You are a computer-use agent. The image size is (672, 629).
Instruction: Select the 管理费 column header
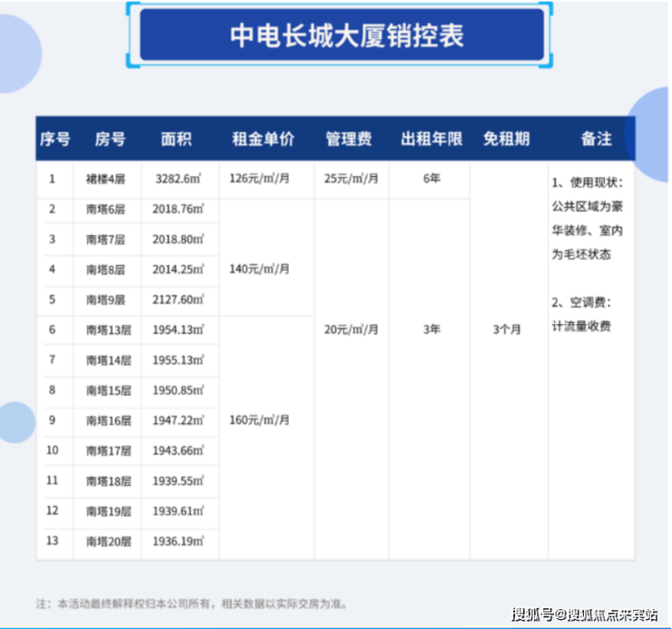[349, 139]
